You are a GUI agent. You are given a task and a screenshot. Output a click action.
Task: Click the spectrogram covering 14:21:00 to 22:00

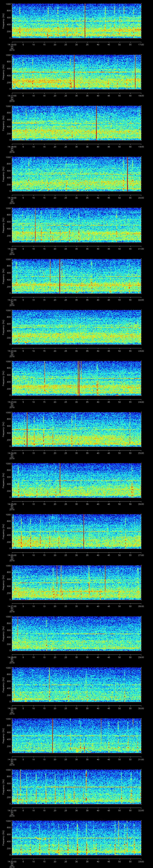(76, 276)
